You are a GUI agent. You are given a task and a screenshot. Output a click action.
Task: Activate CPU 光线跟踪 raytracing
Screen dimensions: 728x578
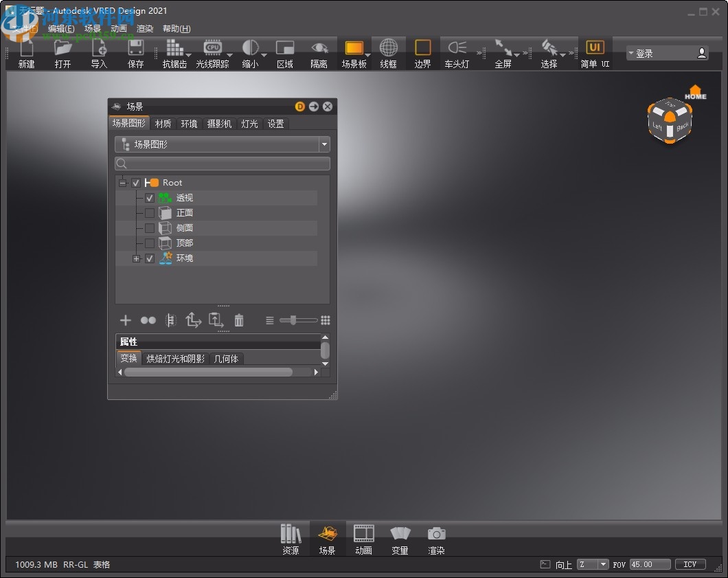[213, 49]
